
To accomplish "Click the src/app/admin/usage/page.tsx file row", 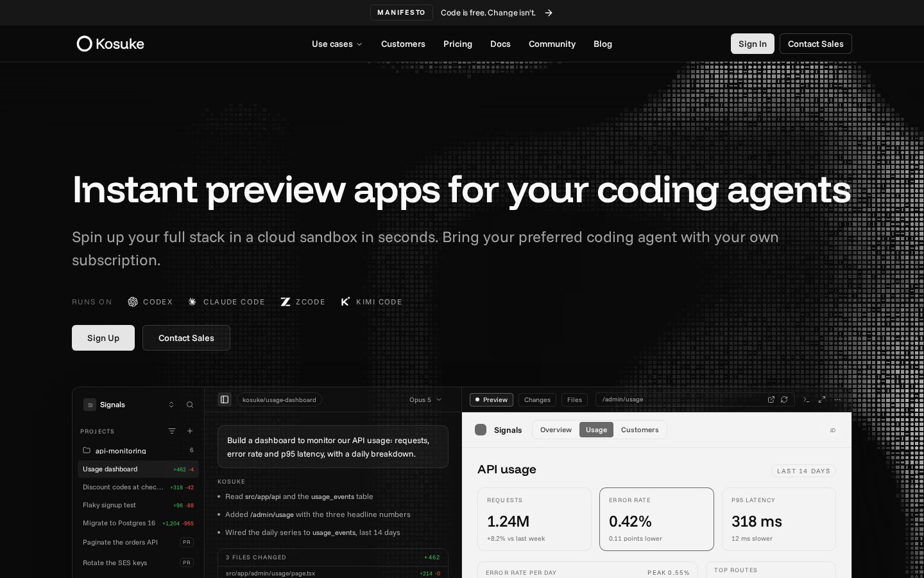I will pyautogui.click(x=333, y=573).
